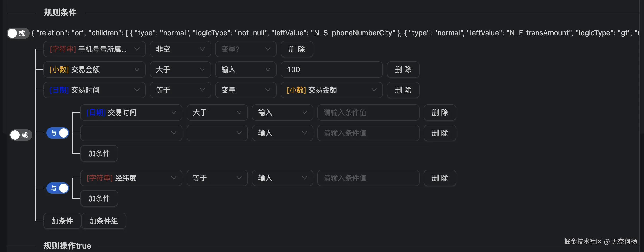644x252 pixels.
Task: Click 删除 on the 手机号 condition row
Action: 297,49
